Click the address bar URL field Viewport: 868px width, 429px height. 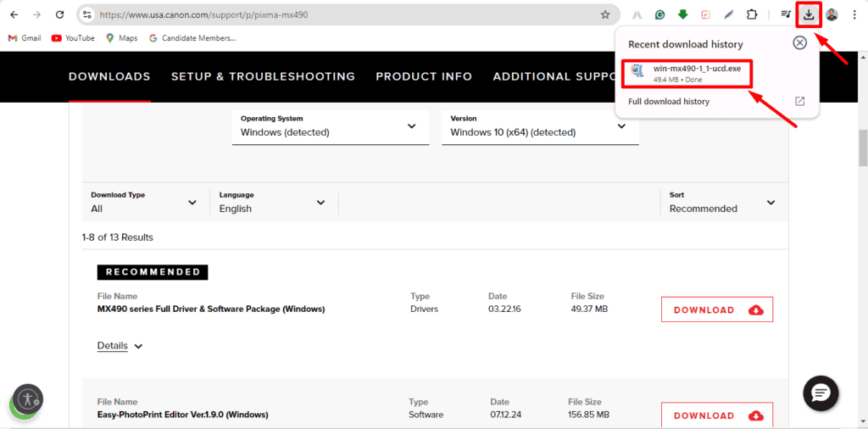pos(343,15)
